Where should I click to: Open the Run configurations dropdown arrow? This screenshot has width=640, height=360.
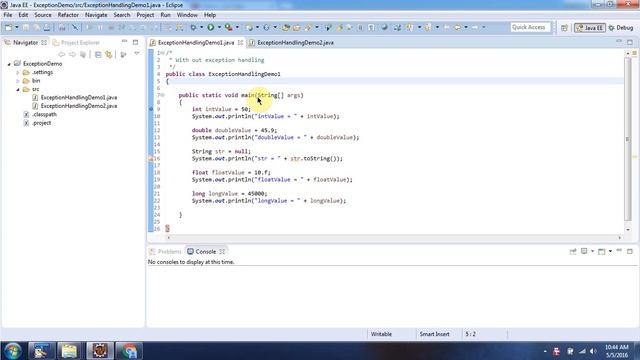[x=219, y=27]
